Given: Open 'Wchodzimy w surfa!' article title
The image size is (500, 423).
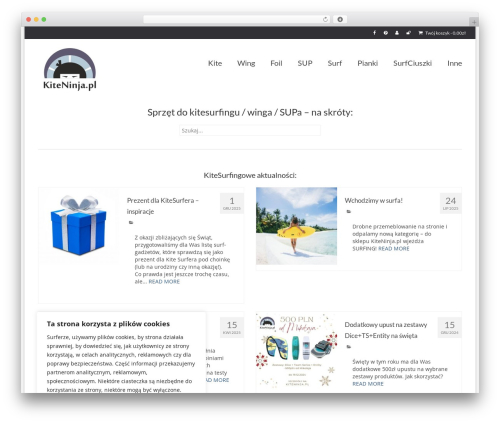Looking at the screenshot, I should tap(373, 200).
